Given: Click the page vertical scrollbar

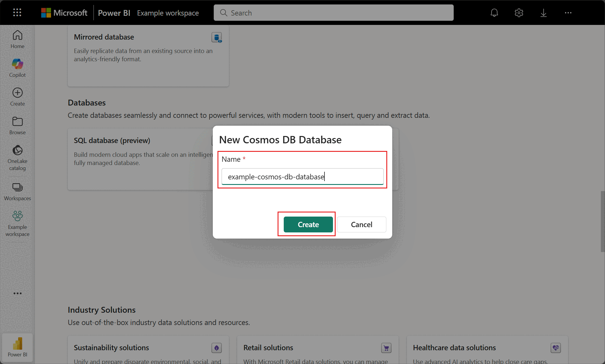Looking at the screenshot, I should pos(602,221).
